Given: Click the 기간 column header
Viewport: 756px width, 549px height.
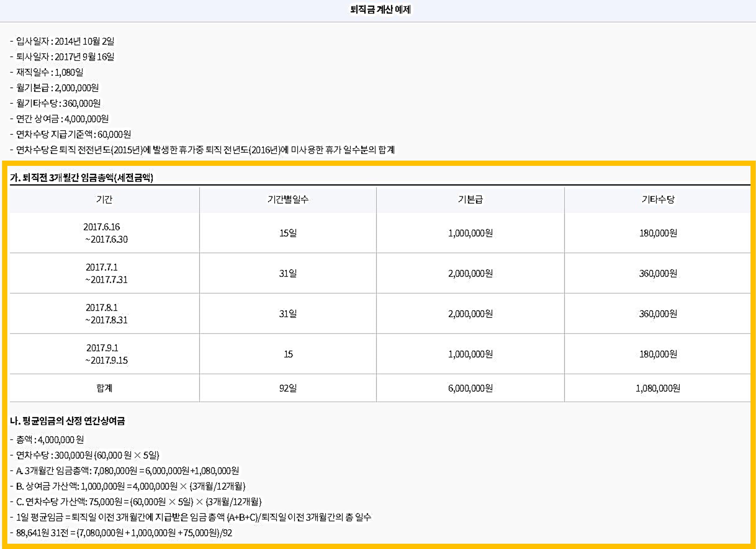Looking at the screenshot, I should [104, 199].
